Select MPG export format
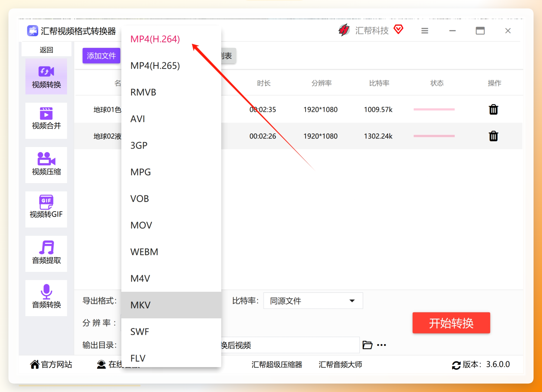This screenshot has width=542, height=392. pos(171,172)
